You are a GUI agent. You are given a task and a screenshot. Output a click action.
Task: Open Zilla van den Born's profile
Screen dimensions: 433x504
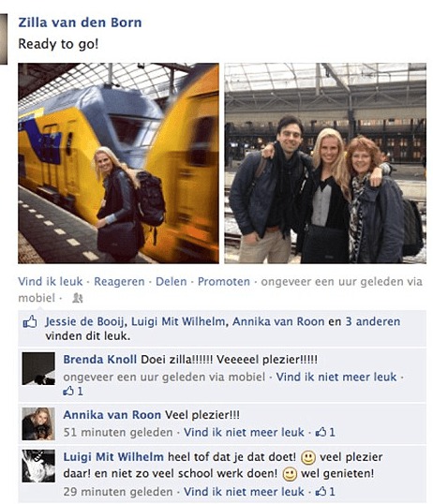(80, 22)
